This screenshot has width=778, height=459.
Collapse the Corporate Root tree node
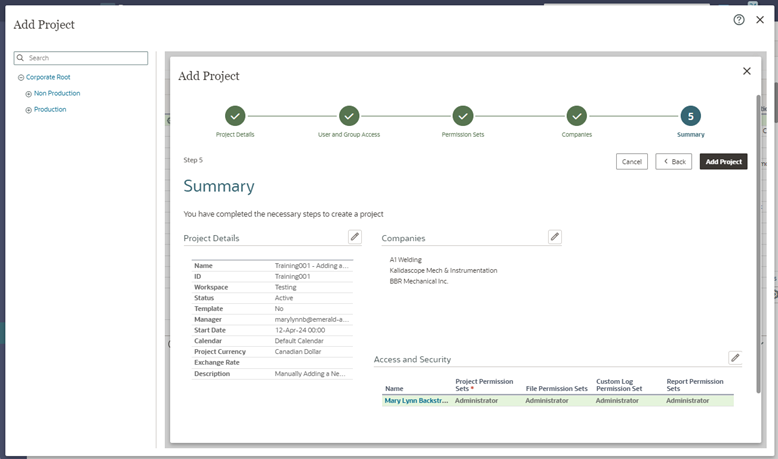click(21, 77)
